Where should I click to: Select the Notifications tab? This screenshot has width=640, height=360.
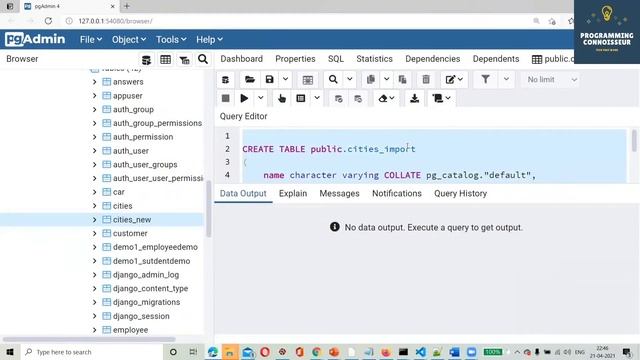pyautogui.click(x=397, y=193)
